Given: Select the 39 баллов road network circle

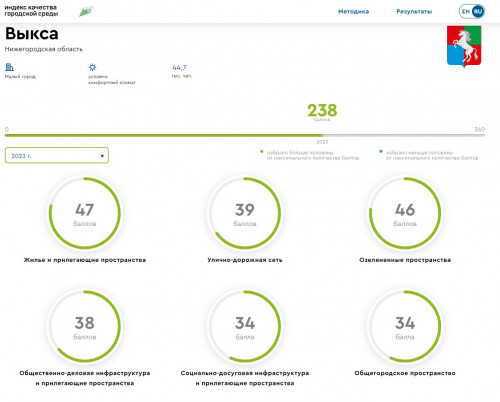Looking at the screenshot, I should click(x=245, y=213).
